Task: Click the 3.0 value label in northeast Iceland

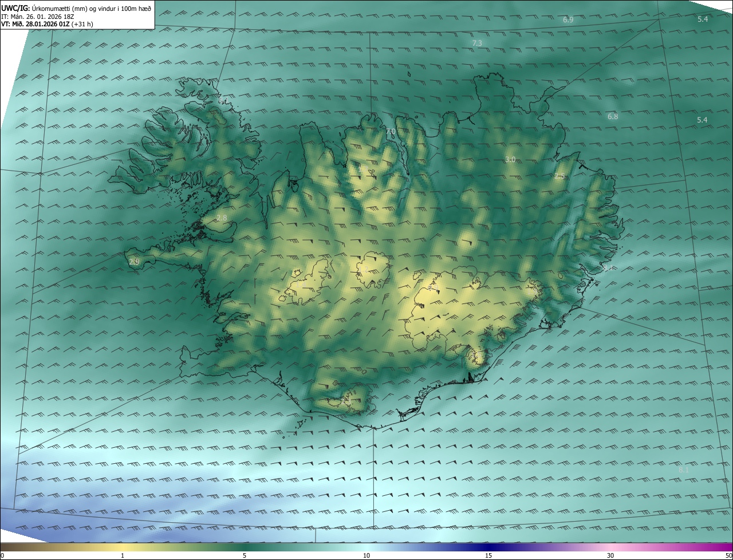Action: [510, 159]
